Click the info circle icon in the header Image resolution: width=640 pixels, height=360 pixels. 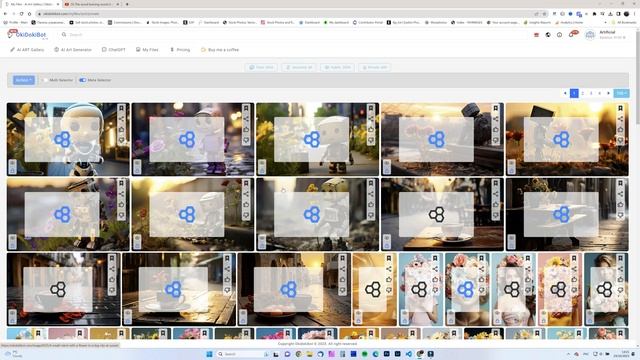point(559,35)
